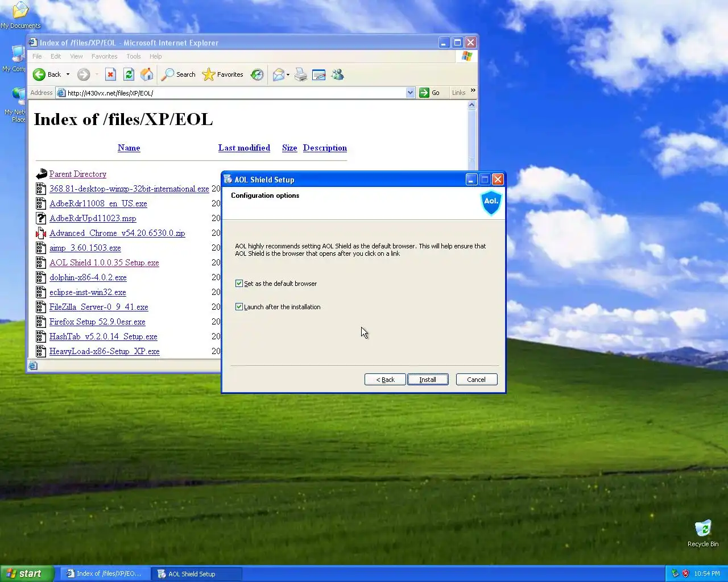Click the green Back arrow icon
The width and height of the screenshot is (728, 582).
point(39,74)
